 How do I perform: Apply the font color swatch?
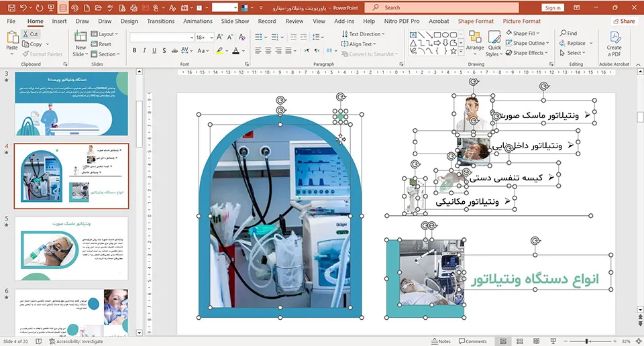pos(235,50)
